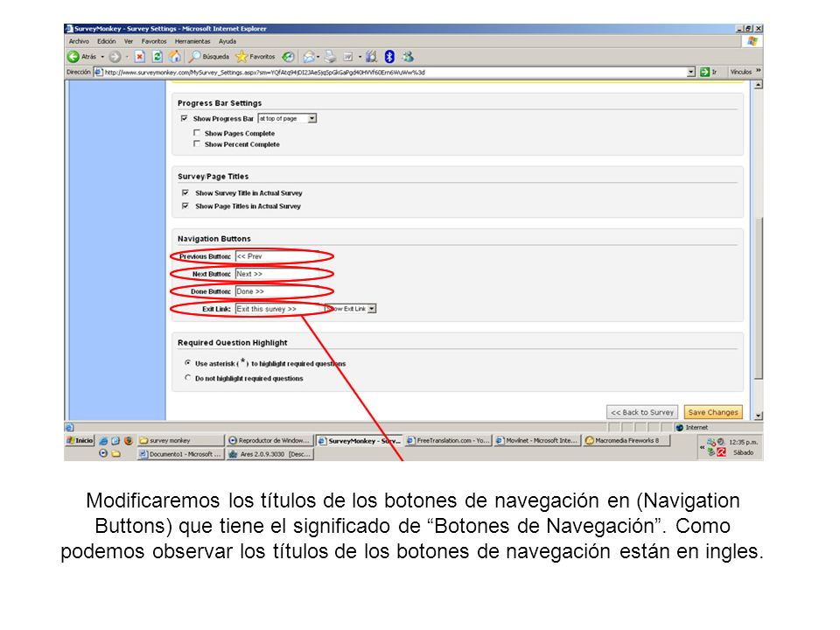Stop page loading with red X icon
This screenshot has height=630, width=840.
click(140, 57)
